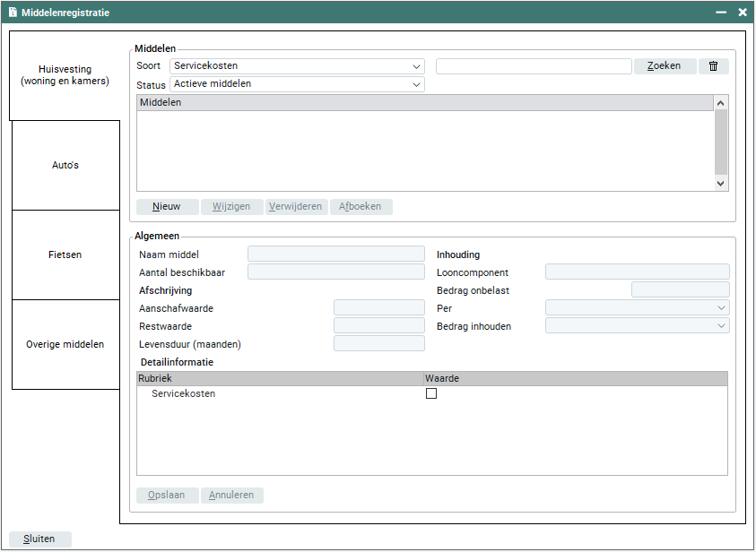Click the Zoeken search button

[x=665, y=66]
